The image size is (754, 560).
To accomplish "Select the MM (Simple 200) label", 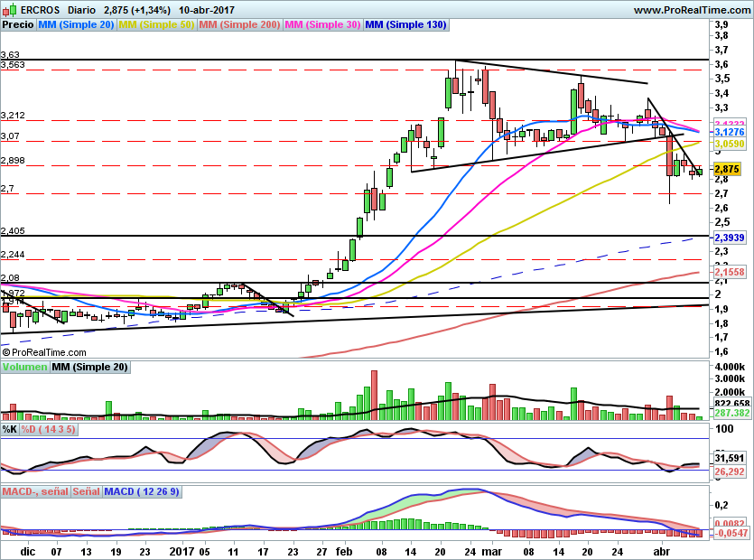I will pos(239,25).
